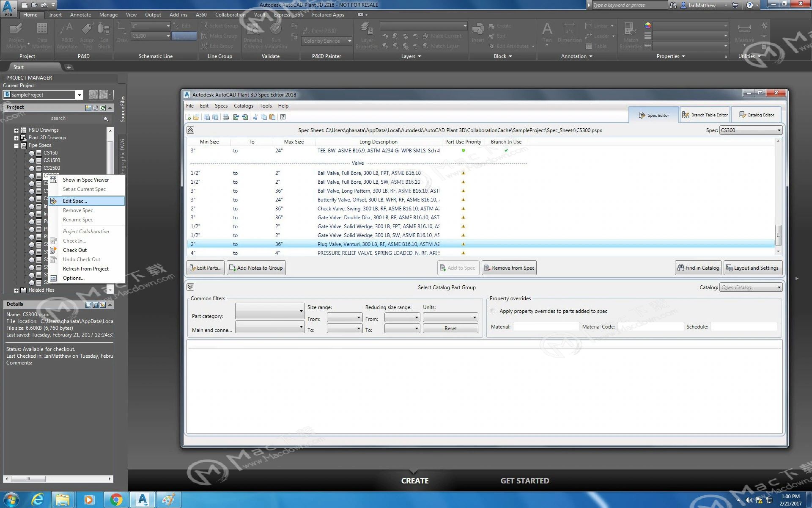Click the paste clipboard icon in Spec Editor toolbar

click(272, 117)
